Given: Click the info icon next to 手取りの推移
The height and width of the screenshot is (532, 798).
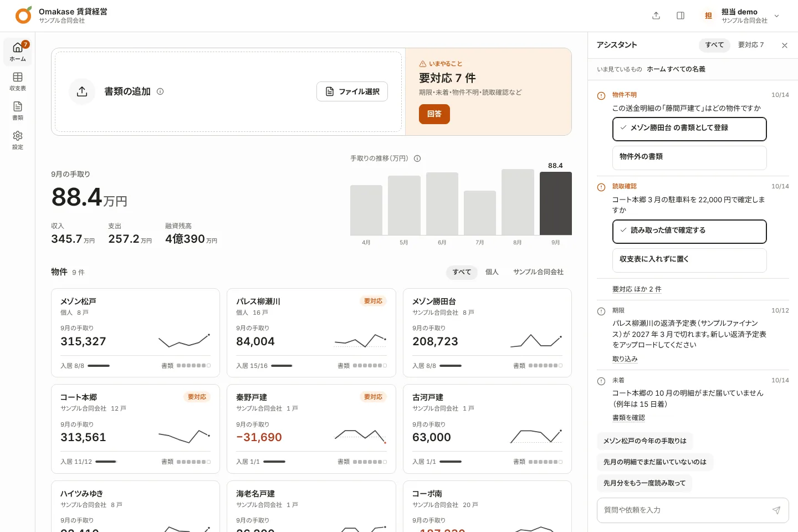Looking at the screenshot, I should [x=417, y=158].
